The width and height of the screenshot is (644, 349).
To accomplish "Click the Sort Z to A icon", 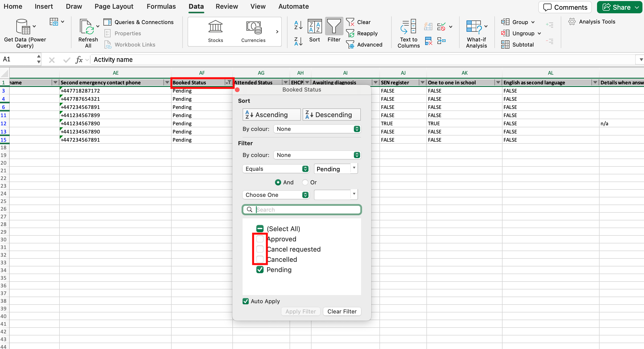I will click(298, 41).
